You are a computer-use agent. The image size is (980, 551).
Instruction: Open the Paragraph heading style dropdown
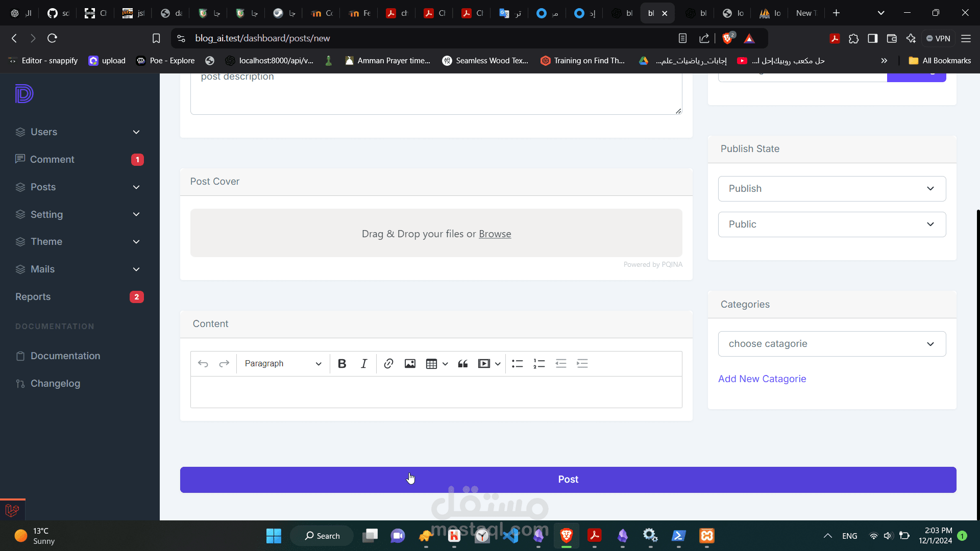click(x=283, y=364)
